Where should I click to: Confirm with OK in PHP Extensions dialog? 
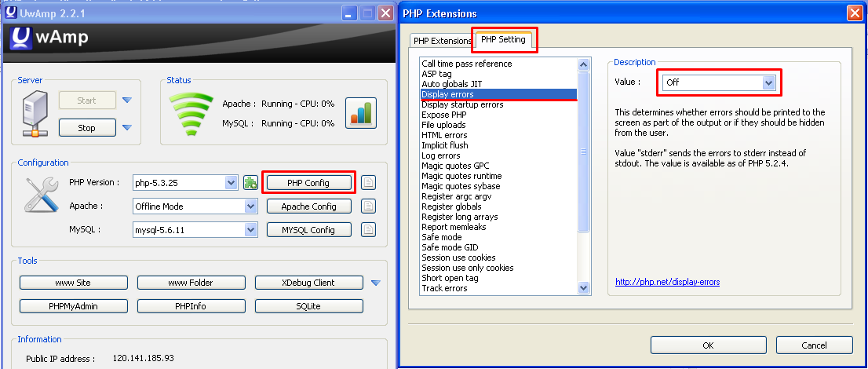pyautogui.click(x=708, y=345)
